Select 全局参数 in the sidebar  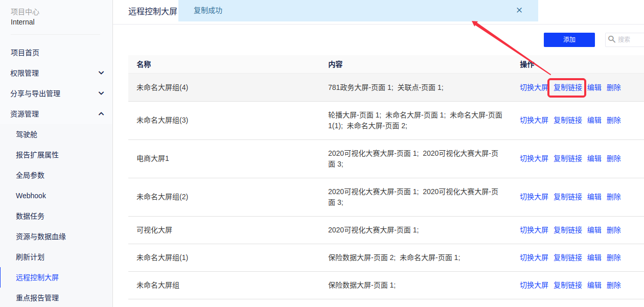(30, 175)
